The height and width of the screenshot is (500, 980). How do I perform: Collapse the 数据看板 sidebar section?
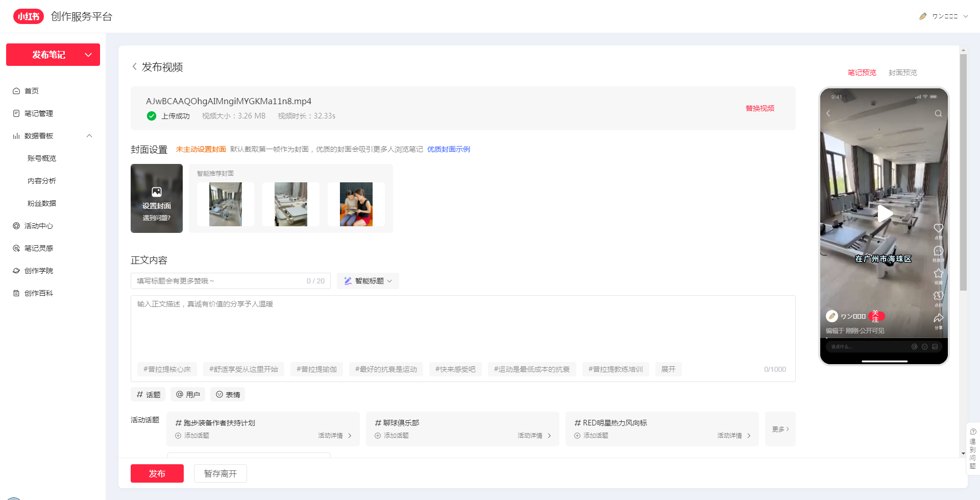(89, 136)
